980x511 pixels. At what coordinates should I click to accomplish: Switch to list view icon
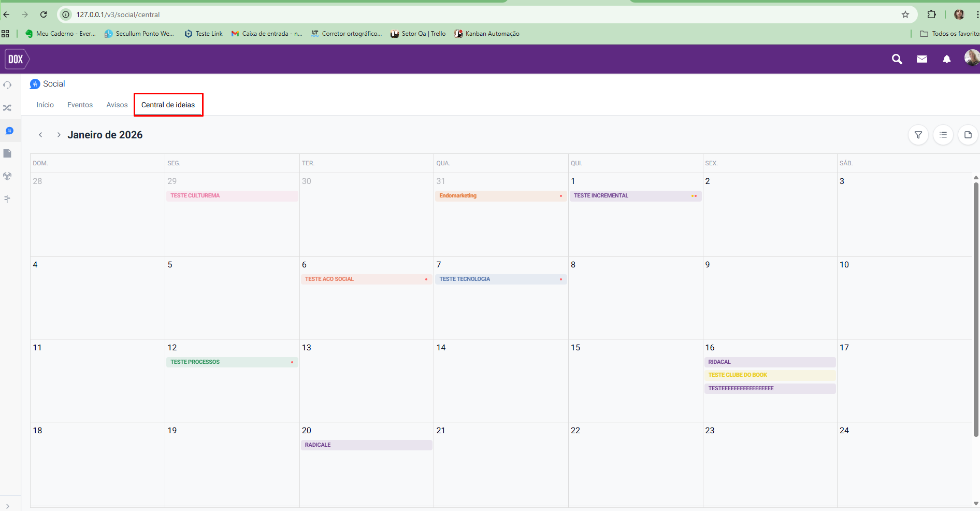point(943,135)
